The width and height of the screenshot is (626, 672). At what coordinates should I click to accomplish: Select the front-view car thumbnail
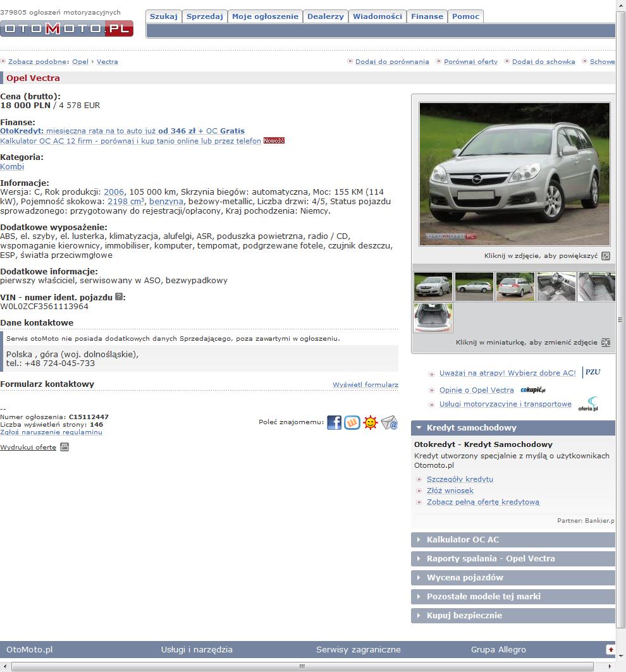pos(433,287)
